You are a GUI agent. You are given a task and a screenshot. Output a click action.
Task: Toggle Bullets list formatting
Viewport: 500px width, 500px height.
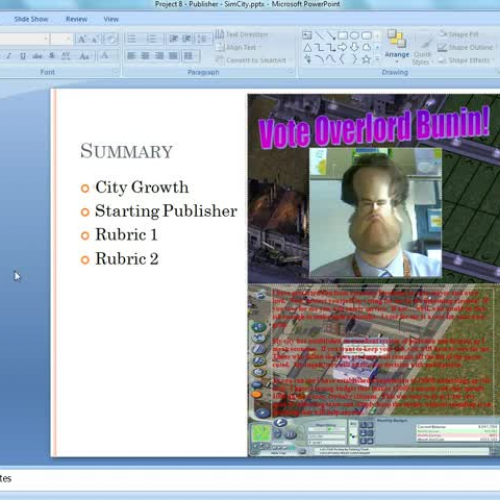(x=132, y=39)
